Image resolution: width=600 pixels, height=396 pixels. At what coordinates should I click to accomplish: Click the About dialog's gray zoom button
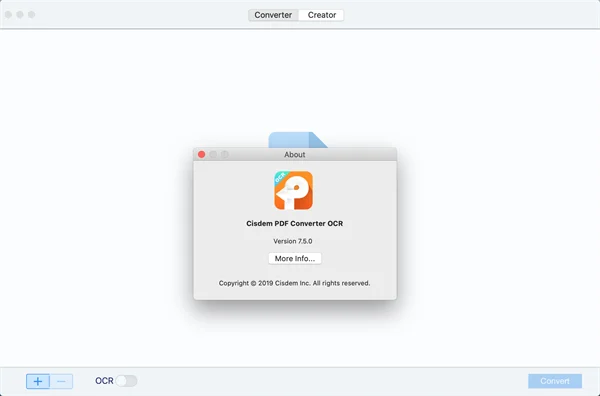225,154
